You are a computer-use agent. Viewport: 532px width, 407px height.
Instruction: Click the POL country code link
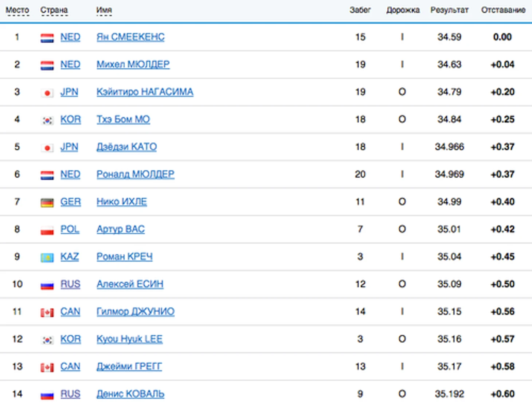pos(70,229)
